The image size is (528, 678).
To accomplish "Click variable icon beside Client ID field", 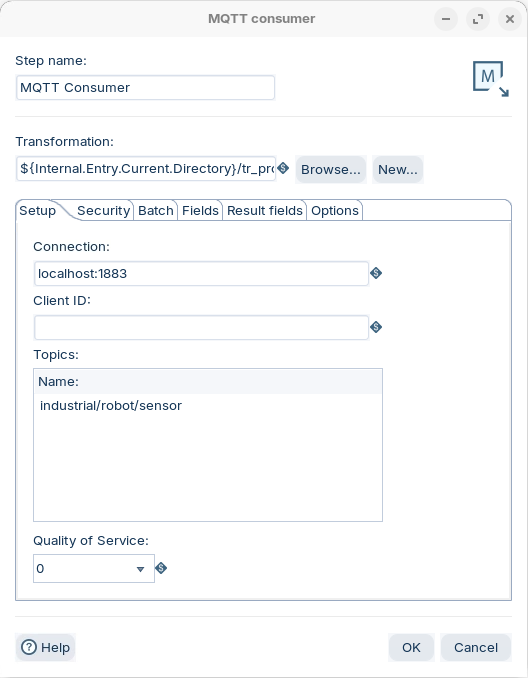I will pyautogui.click(x=376, y=327).
